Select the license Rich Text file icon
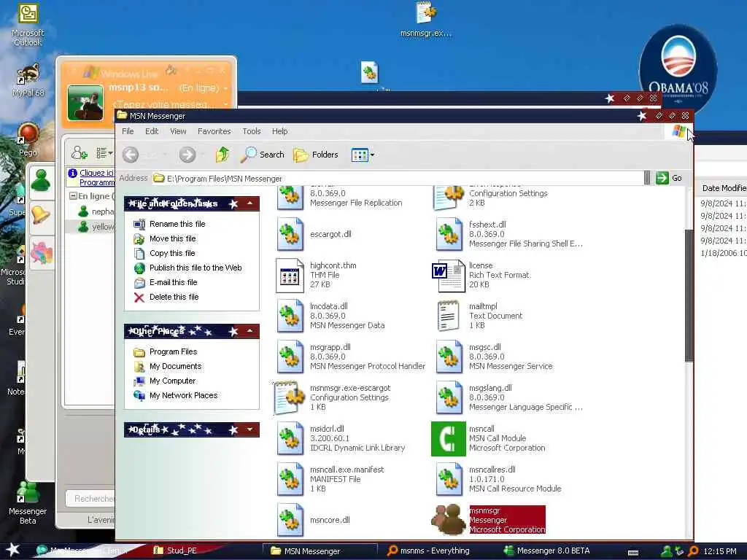The image size is (747, 560). coord(449,275)
